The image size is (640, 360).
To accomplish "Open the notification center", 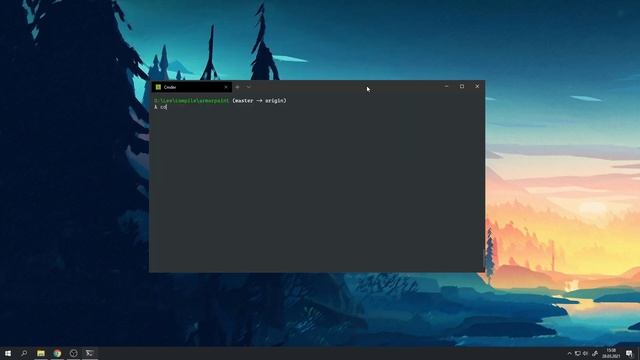I will pos(629,353).
